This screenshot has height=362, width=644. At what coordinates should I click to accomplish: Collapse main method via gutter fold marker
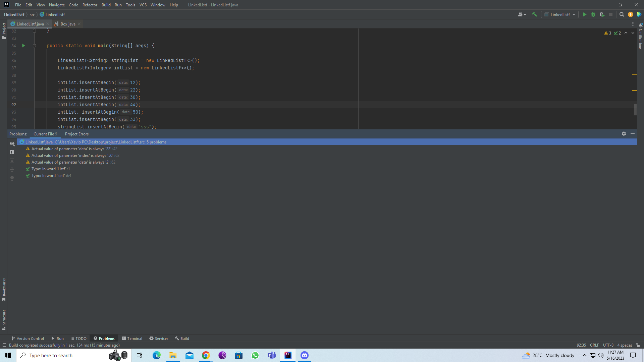(x=34, y=46)
